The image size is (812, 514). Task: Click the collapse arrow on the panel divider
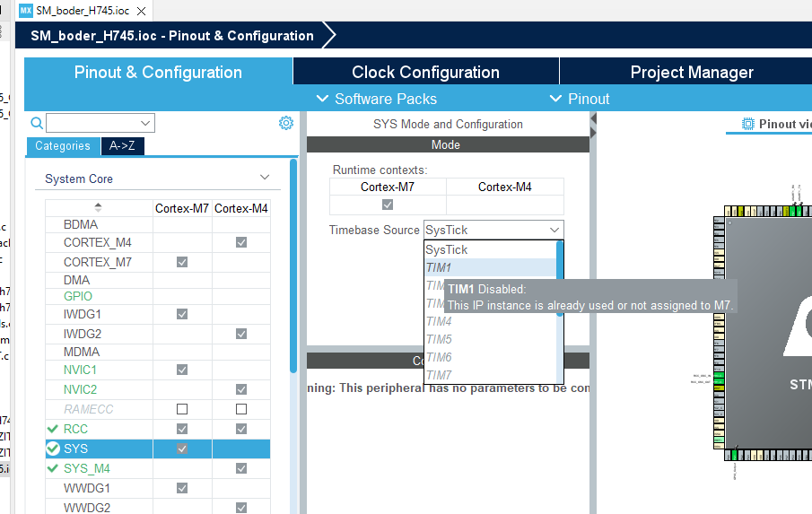[x=593, y=133]
